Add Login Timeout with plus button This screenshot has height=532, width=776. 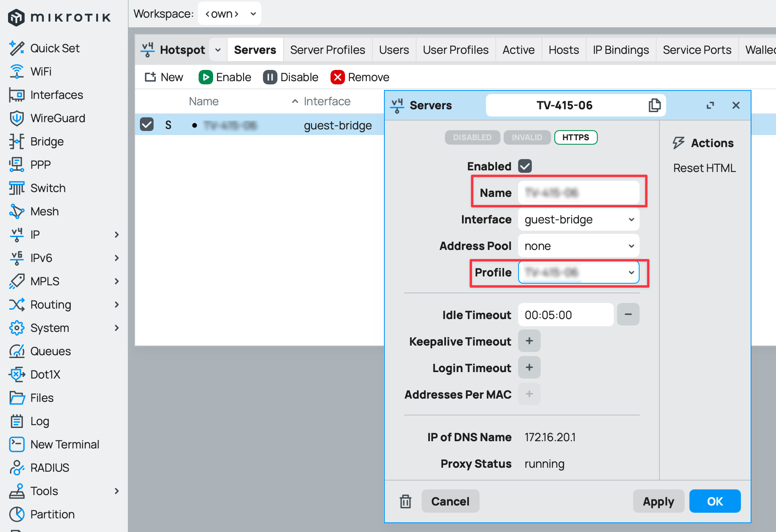(x=529, y=368)
